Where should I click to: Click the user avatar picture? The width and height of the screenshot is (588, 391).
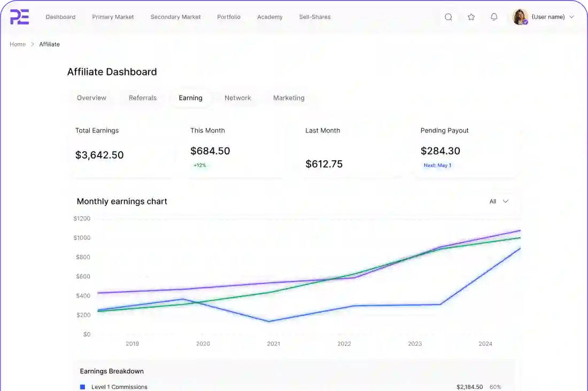pyautogui.click(x=521, y=17)
